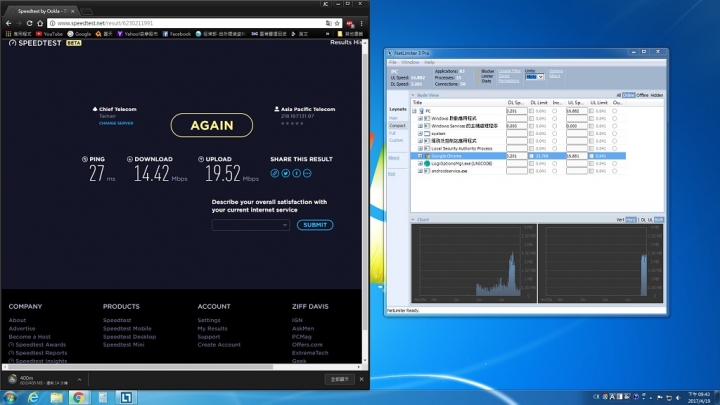The width and height of the screenshot is (720, 405).
Task: Open File Explorer from the taskbar
Action: coord(56,397)
